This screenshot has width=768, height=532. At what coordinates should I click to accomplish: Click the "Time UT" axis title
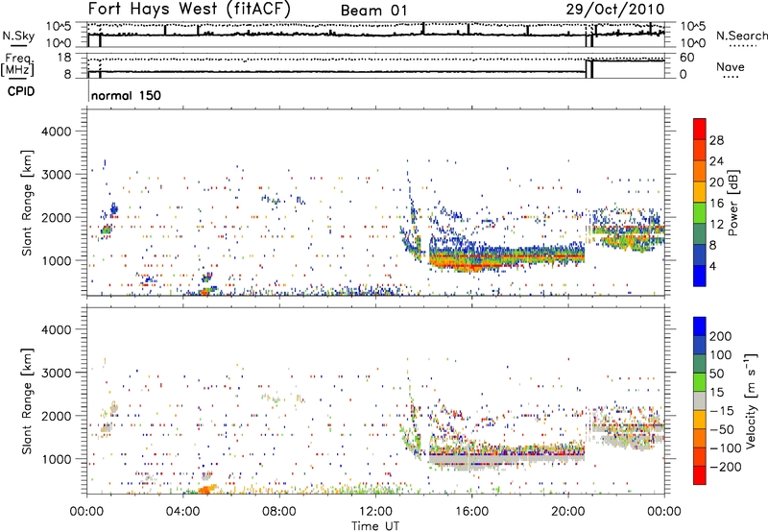click(375, 526)
